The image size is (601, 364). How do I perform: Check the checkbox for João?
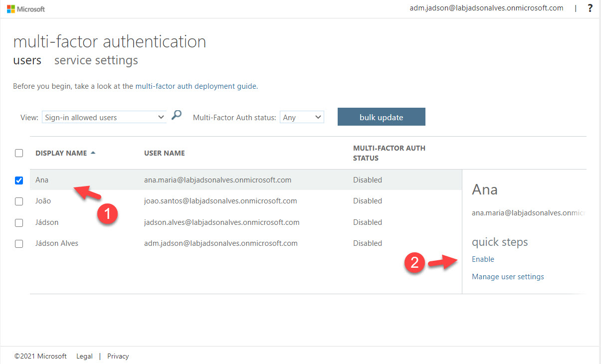19,201
